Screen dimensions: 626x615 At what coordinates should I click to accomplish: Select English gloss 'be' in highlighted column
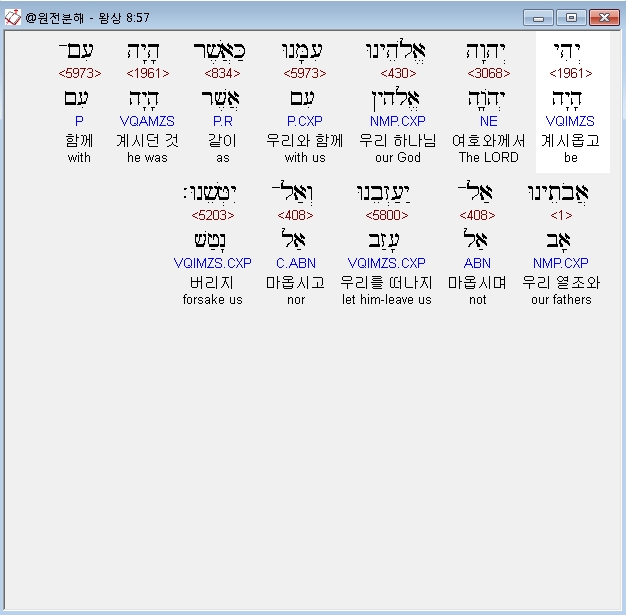[x=571, y=158]
